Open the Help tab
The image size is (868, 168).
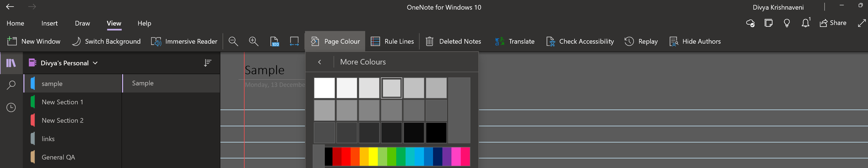coord(144,23)
